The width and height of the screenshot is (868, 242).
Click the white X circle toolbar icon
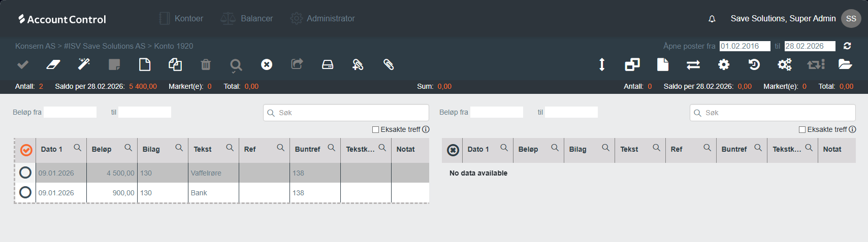click(x=267, y=64)
